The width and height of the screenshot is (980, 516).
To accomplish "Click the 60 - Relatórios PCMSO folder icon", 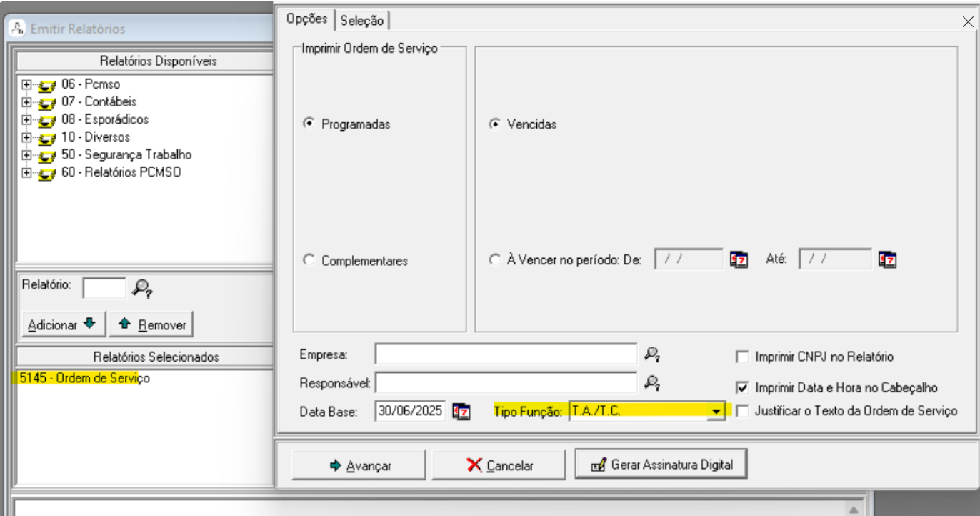I will pos(47,173).
